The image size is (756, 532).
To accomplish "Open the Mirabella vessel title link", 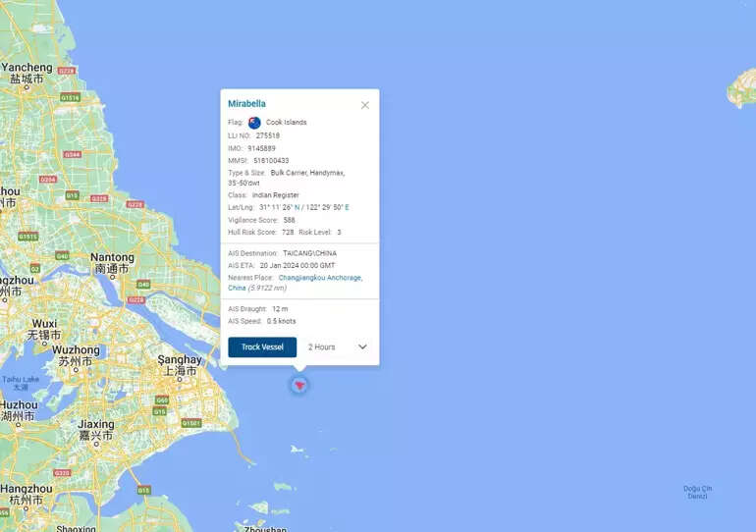I will tap(246, 104).
